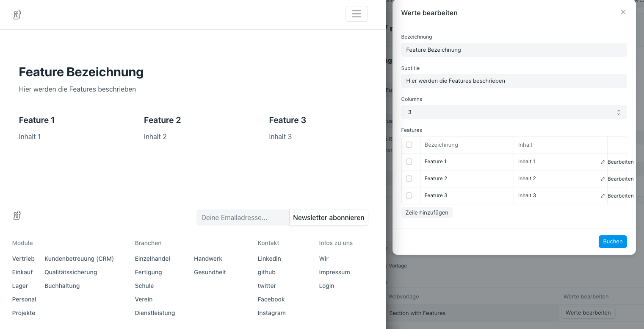The height and width of the screenshot is (329, 644).
Task: Click the Feature 2 cell in Features table
Action: click(467, 178)
